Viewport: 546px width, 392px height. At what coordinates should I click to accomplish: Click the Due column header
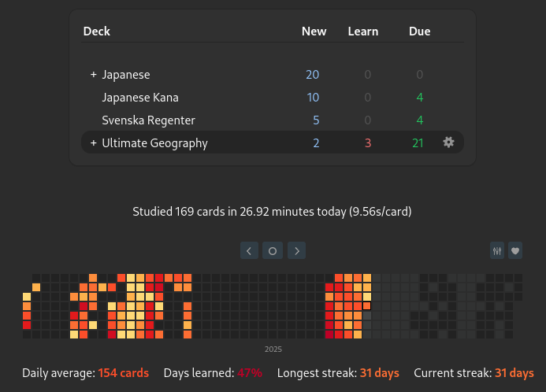[420, 31]
